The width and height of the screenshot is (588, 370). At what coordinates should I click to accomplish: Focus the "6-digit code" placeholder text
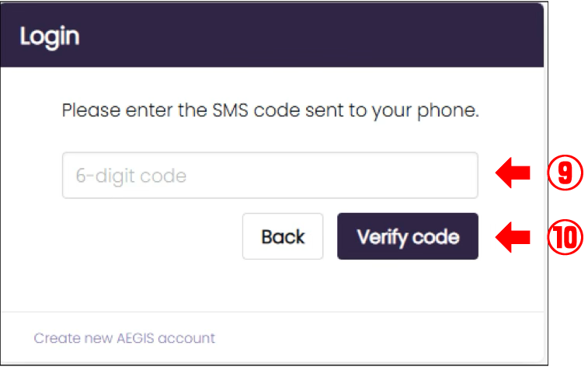pyautogui.click(x=130, y=176)
